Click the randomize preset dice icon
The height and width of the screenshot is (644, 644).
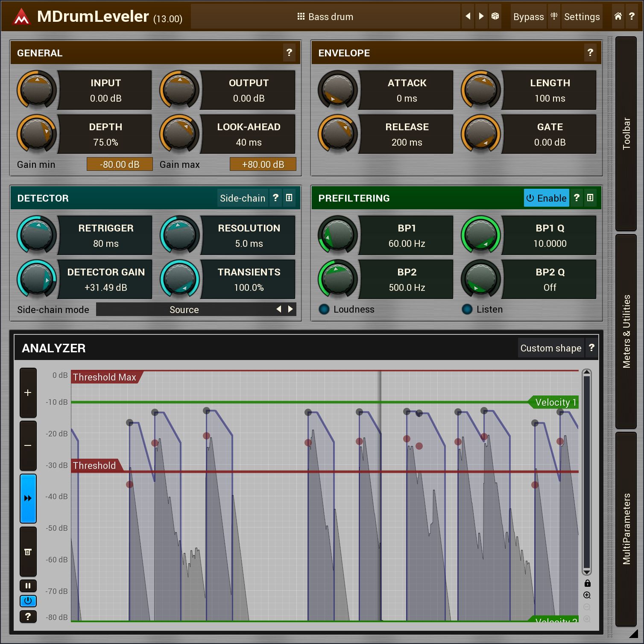(495, 17)
